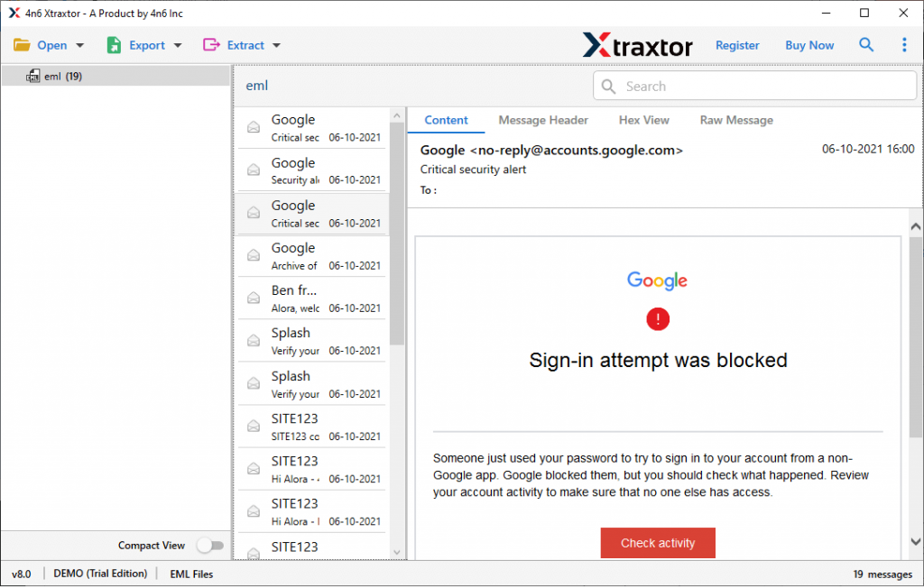924x588 pixels.
Task: Click the Open folder icon
Action: [x=22, y=44]
